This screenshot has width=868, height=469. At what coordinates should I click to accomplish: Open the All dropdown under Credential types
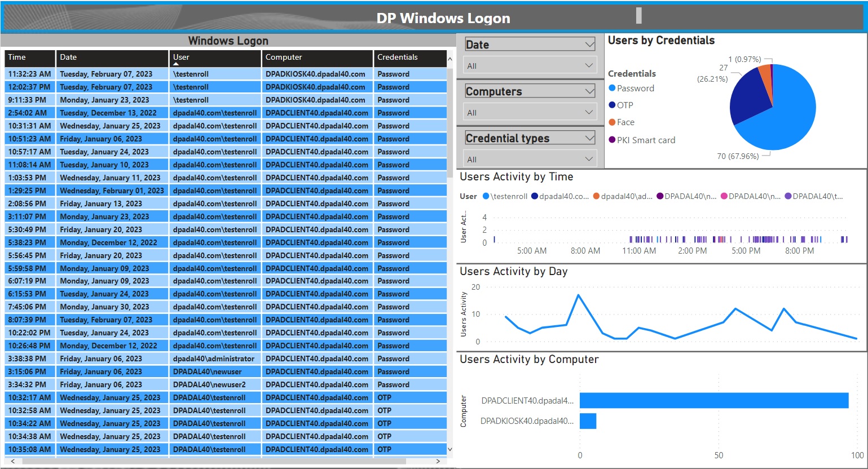point(530,160)
